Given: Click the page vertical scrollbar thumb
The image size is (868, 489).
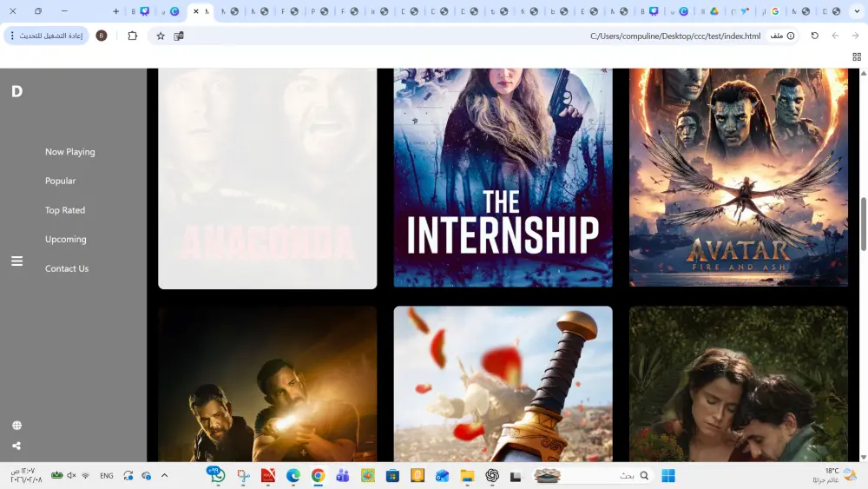Looking at the screenshot, I should pyautogui.click(x=863, y=224).
